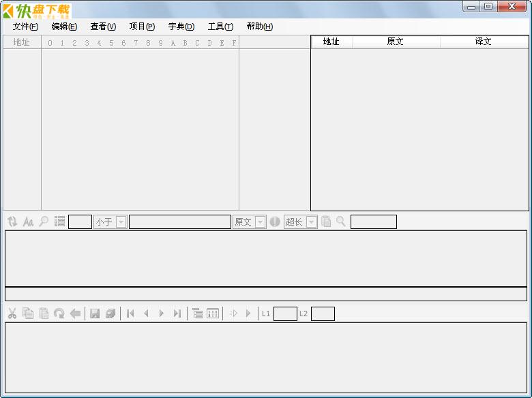This screenshot has height=398, width=532.
Task: Click the list-view icon in filter toolbar
Action: pos(60,221)
